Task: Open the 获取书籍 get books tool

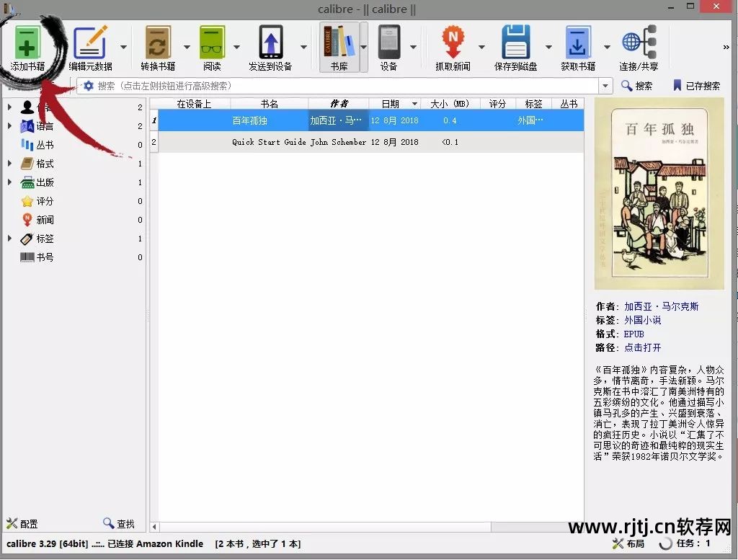Action: pyautogui.click(x=578, y=47)
